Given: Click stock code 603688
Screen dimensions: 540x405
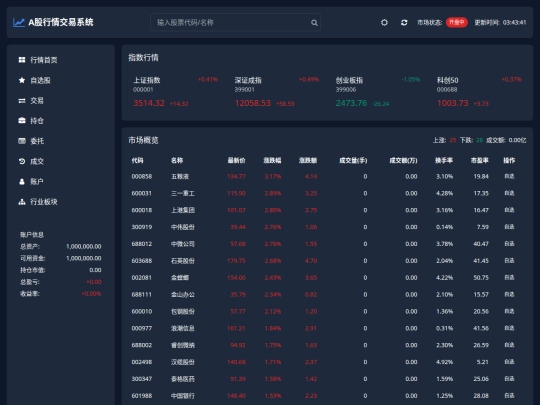Looking at the screenshot, I should tap(142, 261).
